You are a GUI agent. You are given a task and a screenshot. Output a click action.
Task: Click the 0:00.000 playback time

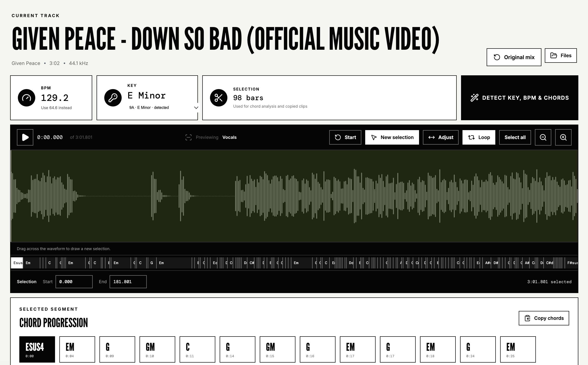tap(50, 137)
